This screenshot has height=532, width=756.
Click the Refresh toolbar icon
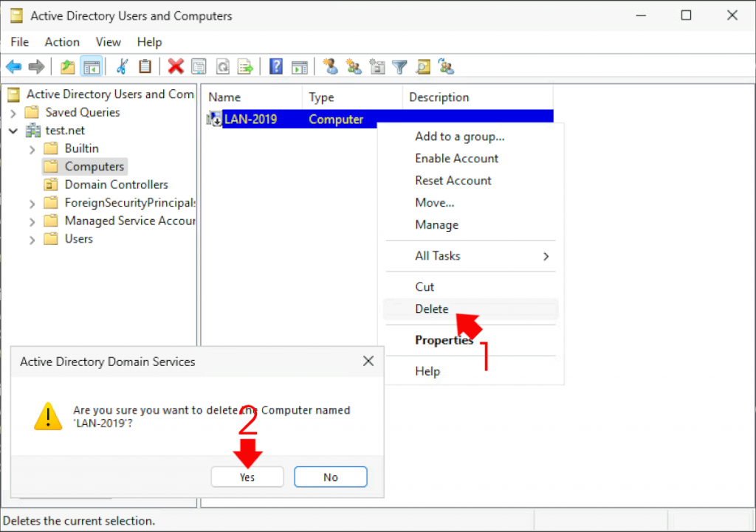tap(222, 66)
